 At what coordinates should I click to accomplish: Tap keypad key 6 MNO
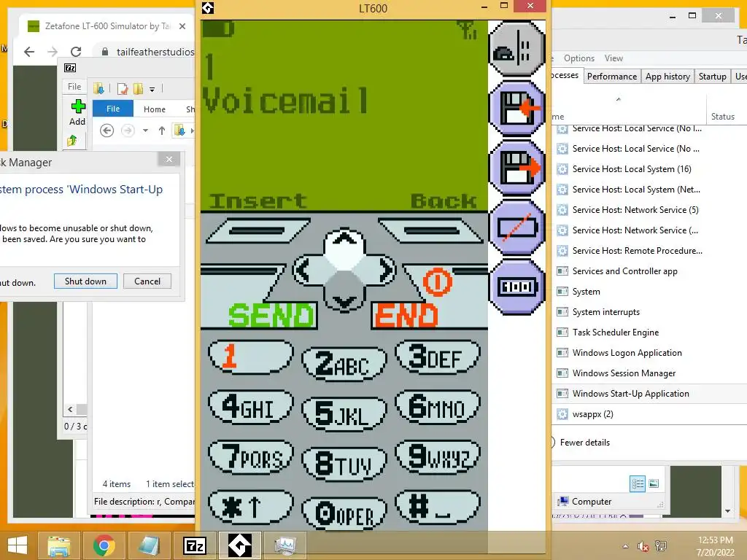438,407
